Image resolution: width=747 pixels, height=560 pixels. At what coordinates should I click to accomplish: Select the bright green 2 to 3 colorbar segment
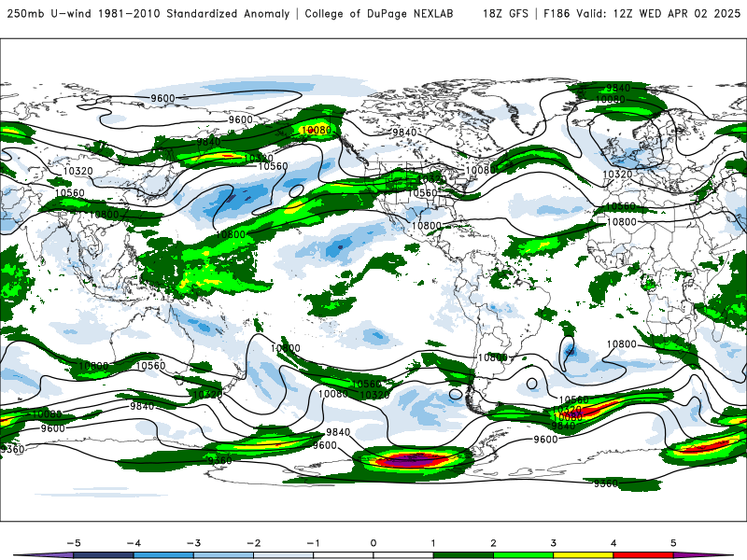click(x=523, y=555)
